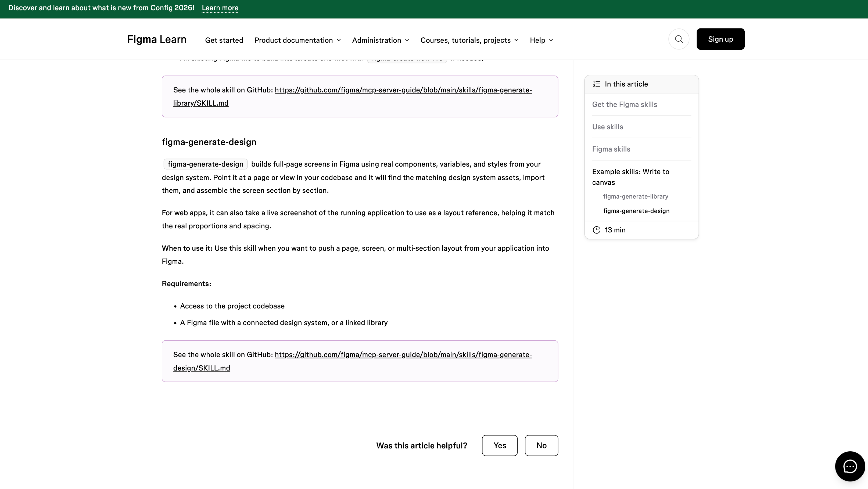Expand the Administration menu

coord(381,40)
